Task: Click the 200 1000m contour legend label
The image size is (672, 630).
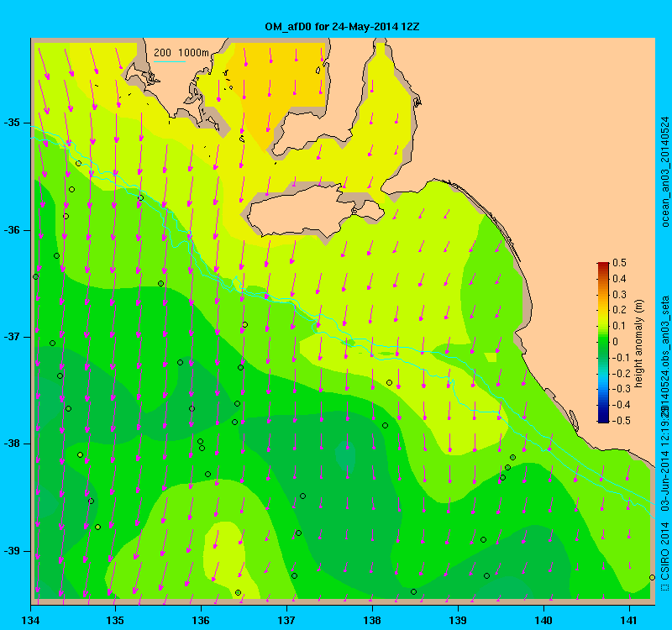Action: [x=181, y=53]
